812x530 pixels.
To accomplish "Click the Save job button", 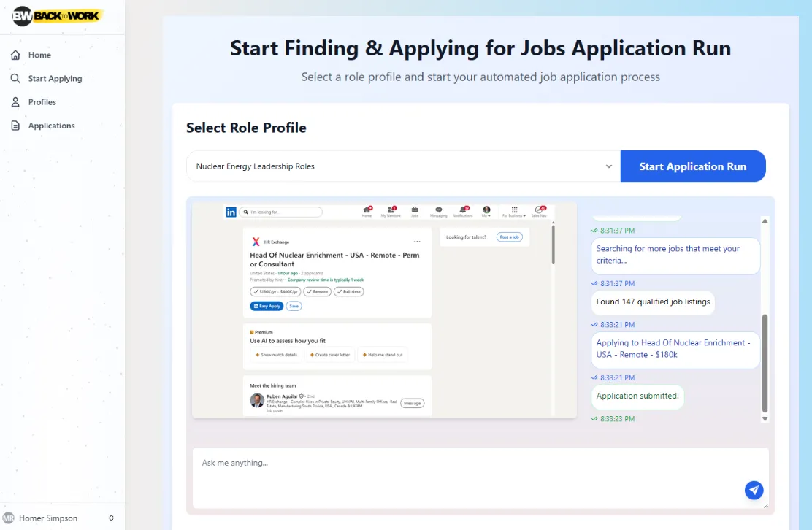I will click(294, 306).
